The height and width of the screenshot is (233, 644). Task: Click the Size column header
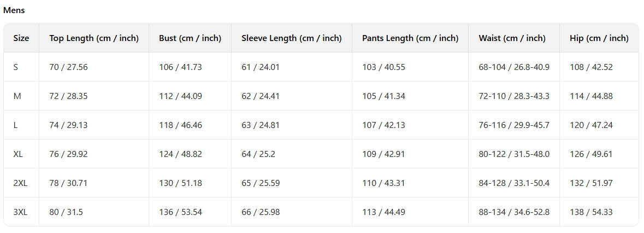point(21,38)
